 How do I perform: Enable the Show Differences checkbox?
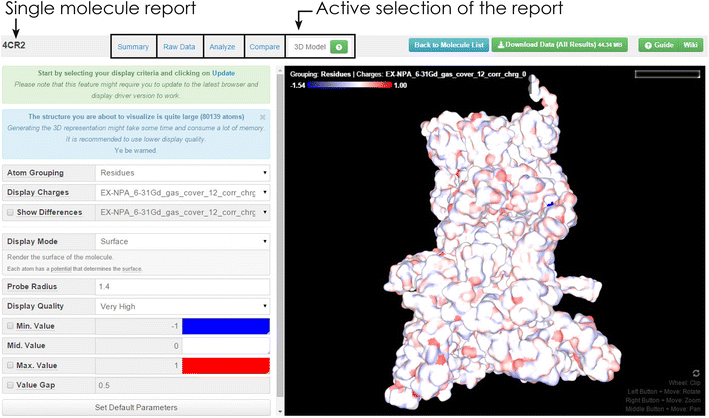pos(11,212)
